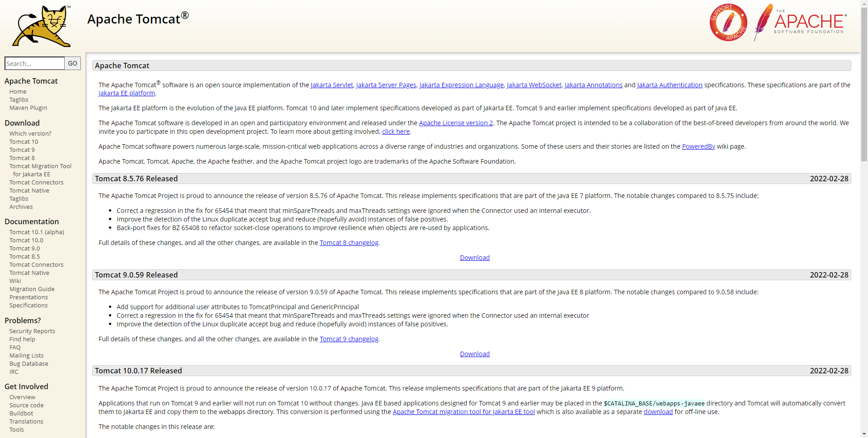Open IRC sidebar link
This screenshot has height=438, width=868.
[14, 372]
